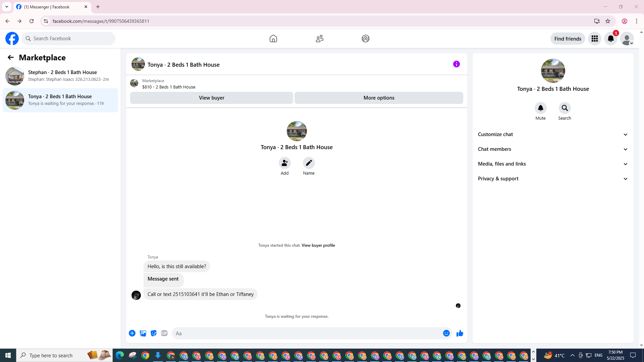This screenshot has height=362, width=644.
Task: Open Chrome three-dot menu
Action: pyautogui.click(x=637, y=21)
